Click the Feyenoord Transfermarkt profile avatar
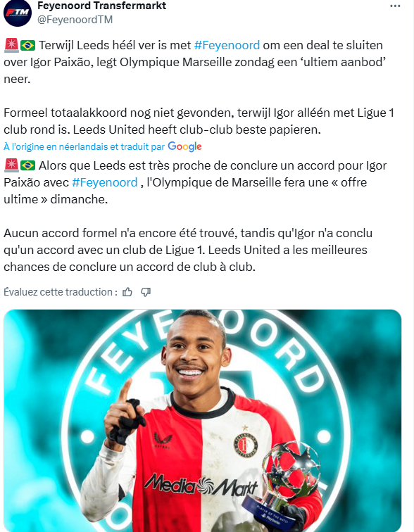 pyautogui.click(x=18, y=13)
